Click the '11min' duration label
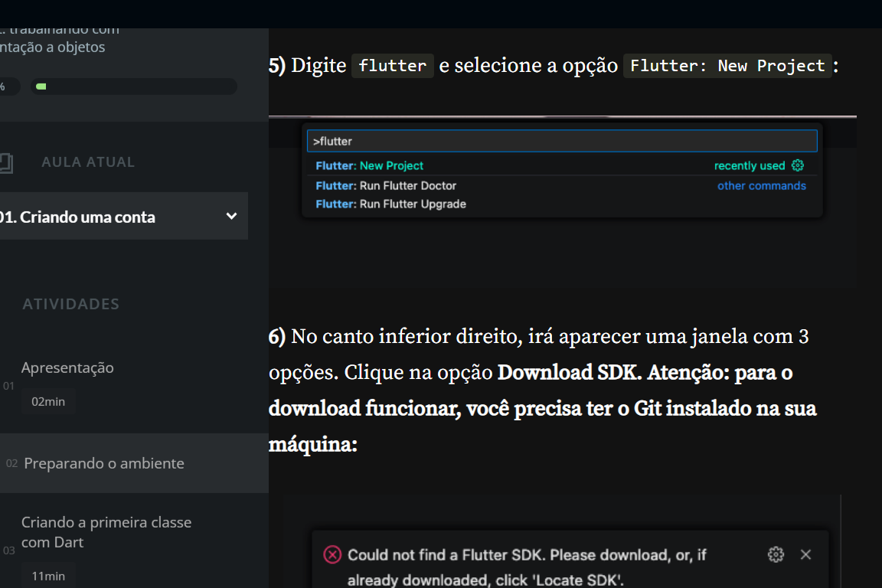This screenshot has height=588, width=882. click(48, 577)
